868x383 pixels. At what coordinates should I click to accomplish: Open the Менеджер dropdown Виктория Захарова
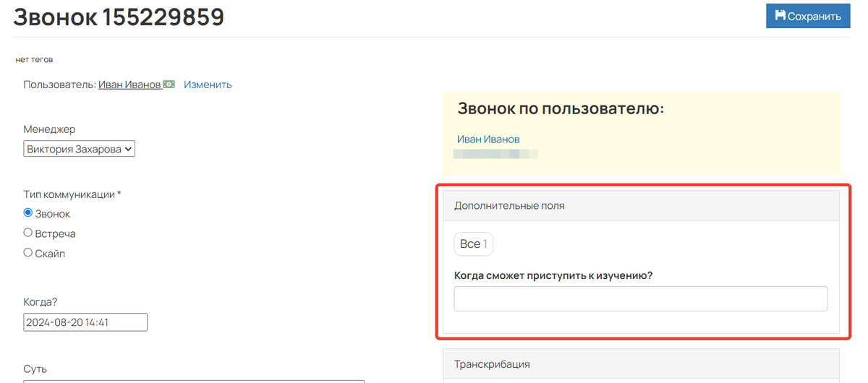pyautogui.click(x=80, y=149)
